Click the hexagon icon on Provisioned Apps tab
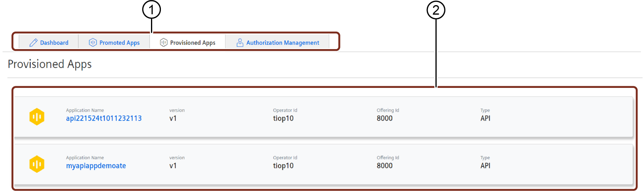The width and height of the screenshot is (644, 194). click(164, 42)
